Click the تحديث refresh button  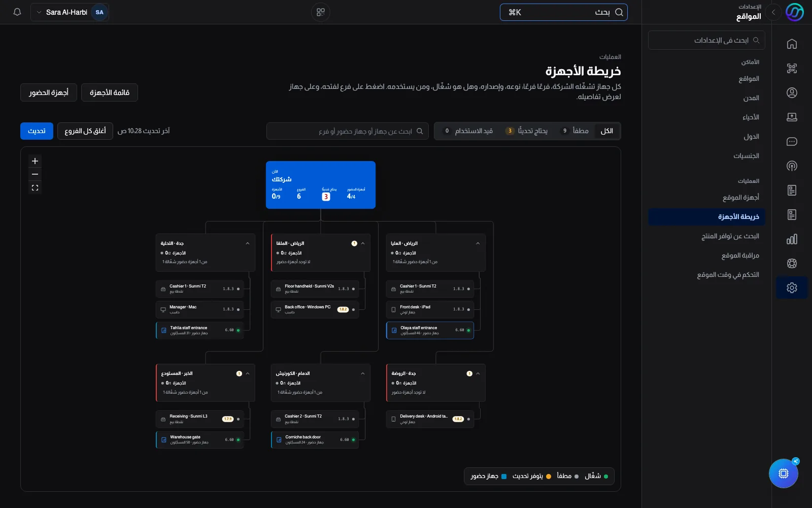click(37, 131)
